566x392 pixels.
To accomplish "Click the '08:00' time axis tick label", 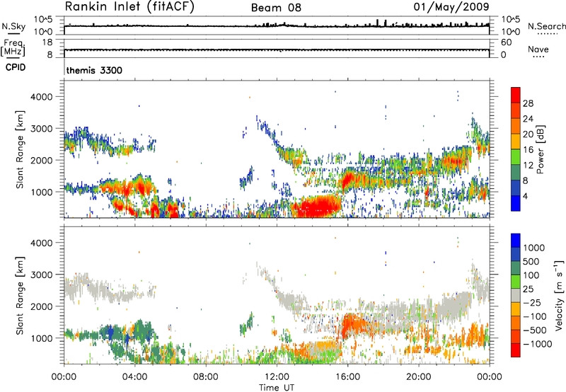I will pyautogui.click(x=206, y=377).
